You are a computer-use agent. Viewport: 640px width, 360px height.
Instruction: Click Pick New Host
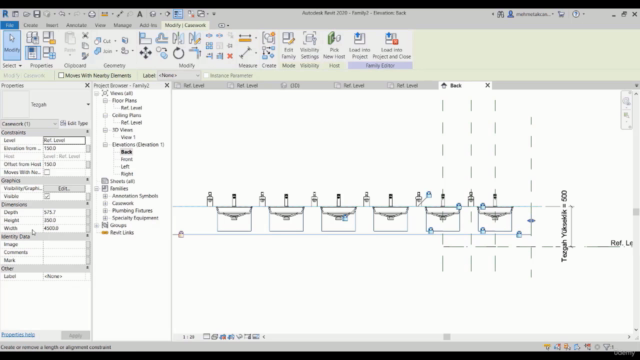coord(334,46)
